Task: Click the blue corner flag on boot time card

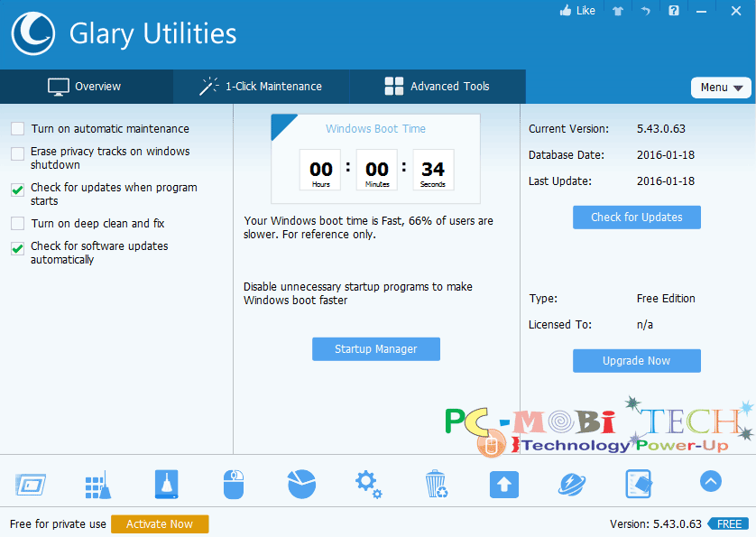Action: point(281,125)
